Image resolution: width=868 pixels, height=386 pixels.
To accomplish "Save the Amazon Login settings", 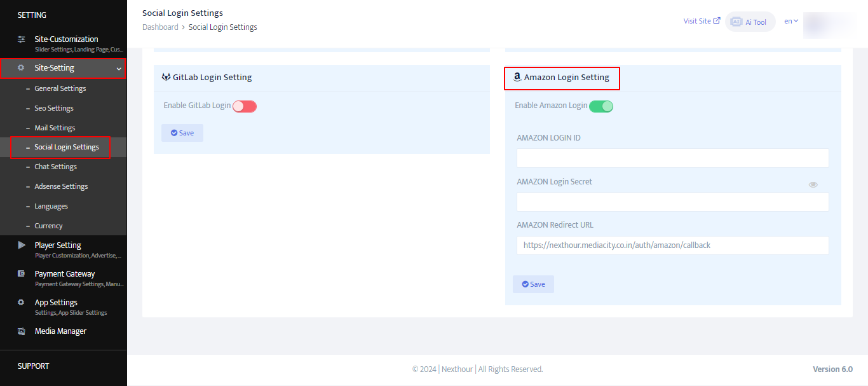I will tap(533, 284).
